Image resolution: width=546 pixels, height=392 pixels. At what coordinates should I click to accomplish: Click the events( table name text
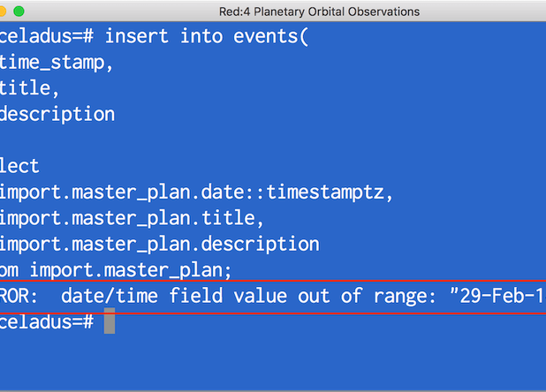click(271, 37)
